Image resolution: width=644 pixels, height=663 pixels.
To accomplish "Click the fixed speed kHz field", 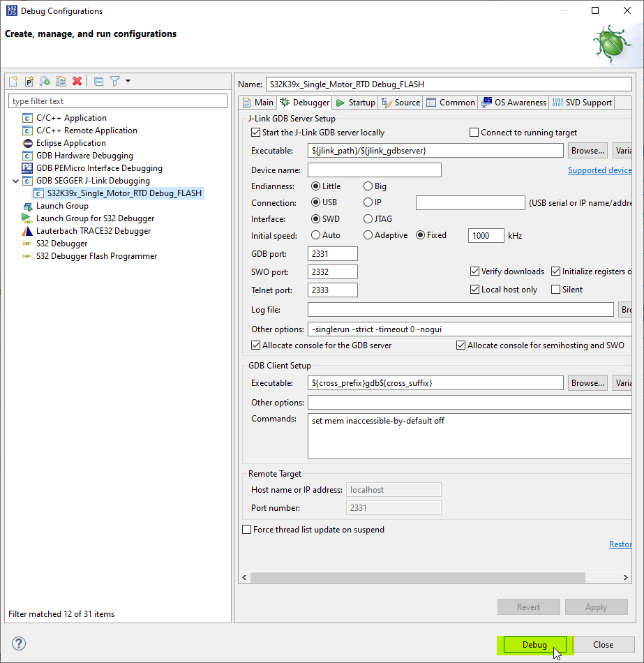I will (486, 235).
